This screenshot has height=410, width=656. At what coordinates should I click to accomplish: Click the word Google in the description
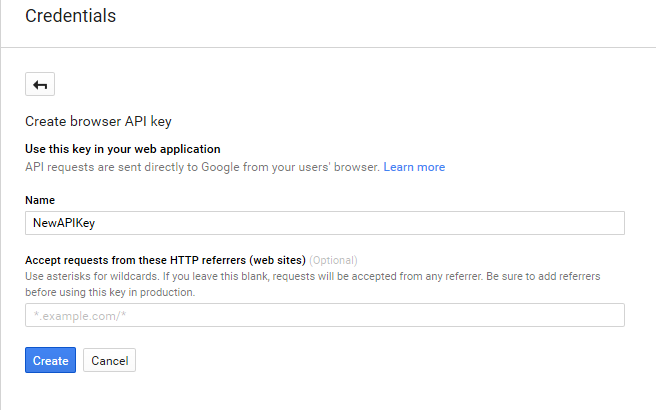220,167
